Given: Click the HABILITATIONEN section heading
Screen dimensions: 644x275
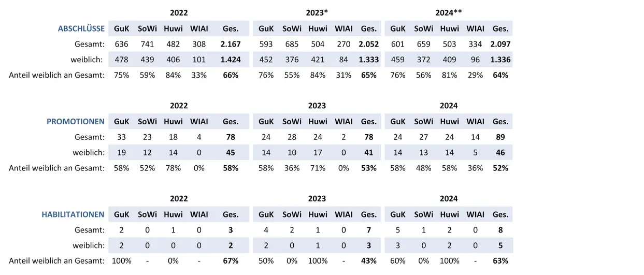Looking at the screenshot, I should coord(73,214).
